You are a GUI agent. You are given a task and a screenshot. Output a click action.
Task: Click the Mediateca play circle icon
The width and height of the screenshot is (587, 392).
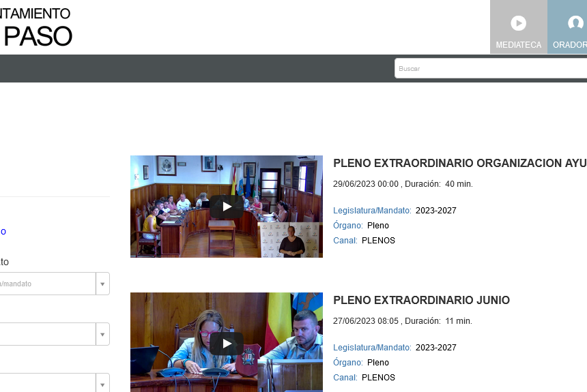(519, 23)
